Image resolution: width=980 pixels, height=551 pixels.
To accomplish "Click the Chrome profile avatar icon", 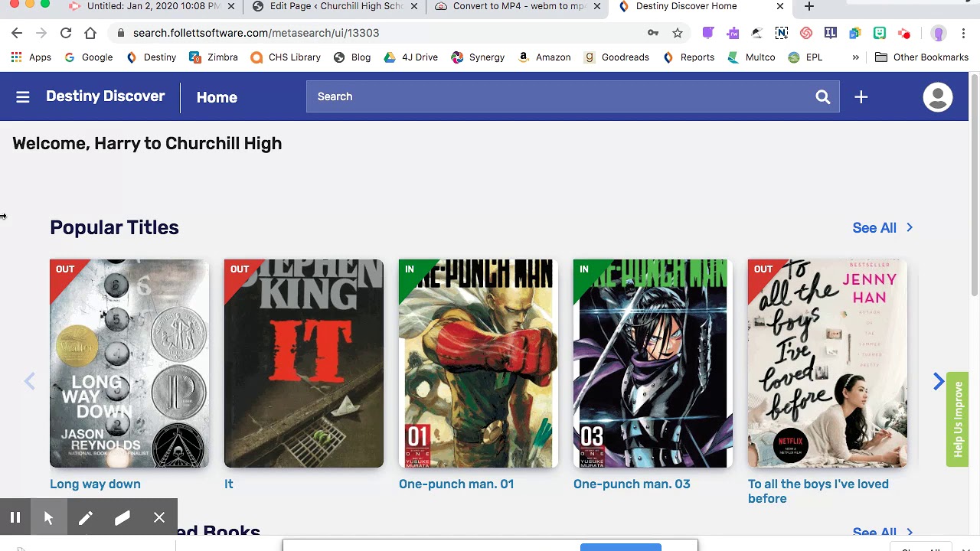I will pos(939,33).
